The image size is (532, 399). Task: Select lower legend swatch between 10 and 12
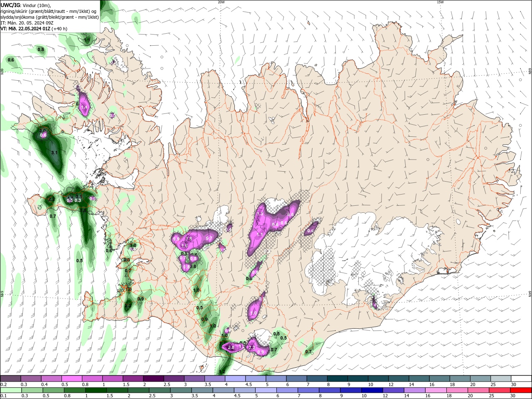[372, 390]
